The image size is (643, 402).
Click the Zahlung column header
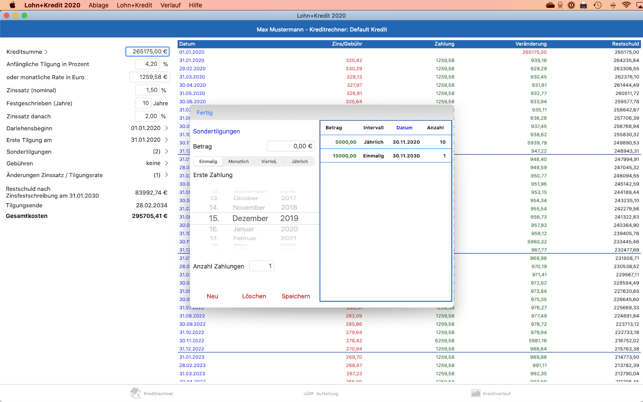pos(444,44)
